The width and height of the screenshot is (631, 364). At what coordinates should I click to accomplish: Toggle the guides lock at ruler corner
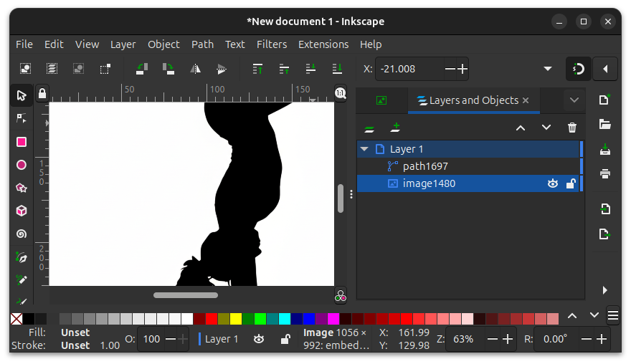(42, 93)
